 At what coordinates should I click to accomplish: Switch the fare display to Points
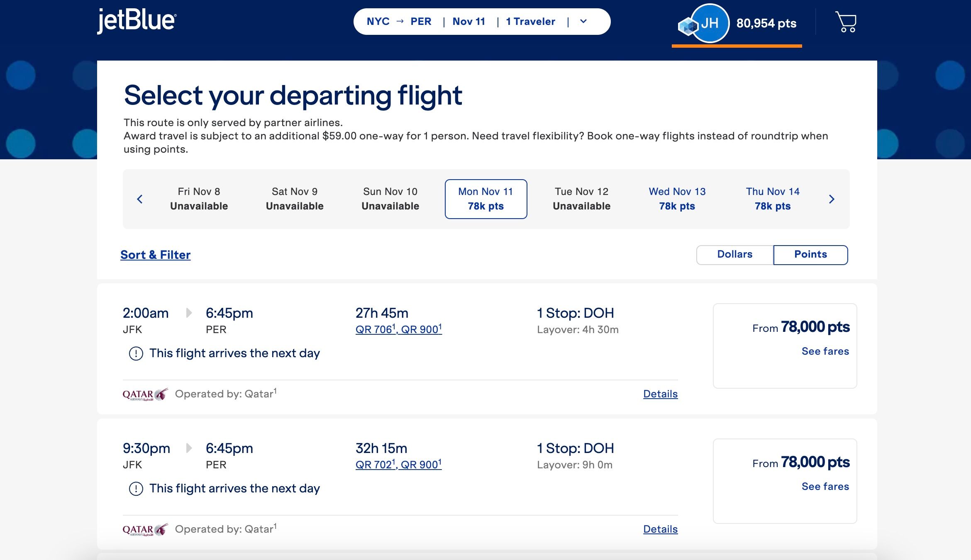point(810,255)
